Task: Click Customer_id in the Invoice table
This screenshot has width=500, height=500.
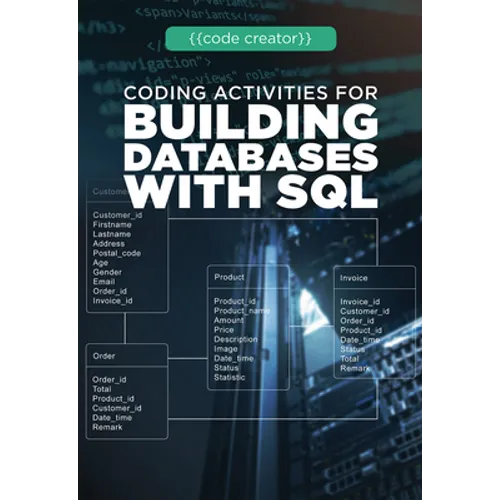Action: tap(365, 311)
